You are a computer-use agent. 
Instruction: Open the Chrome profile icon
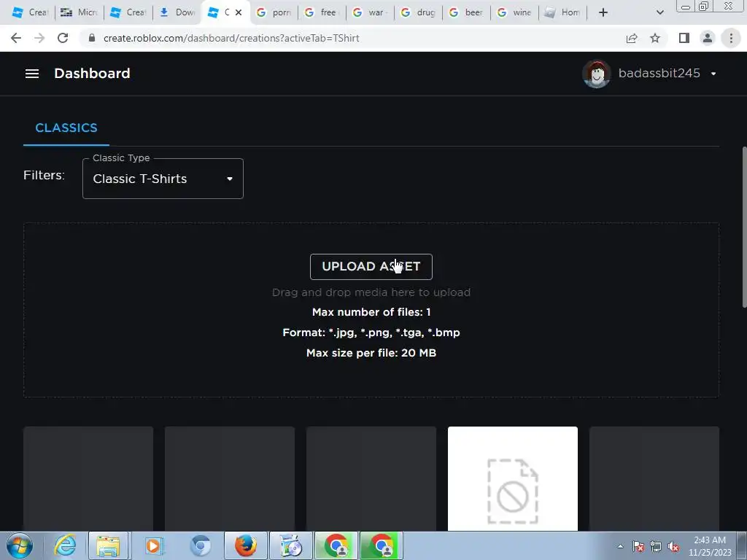[708, 38]
